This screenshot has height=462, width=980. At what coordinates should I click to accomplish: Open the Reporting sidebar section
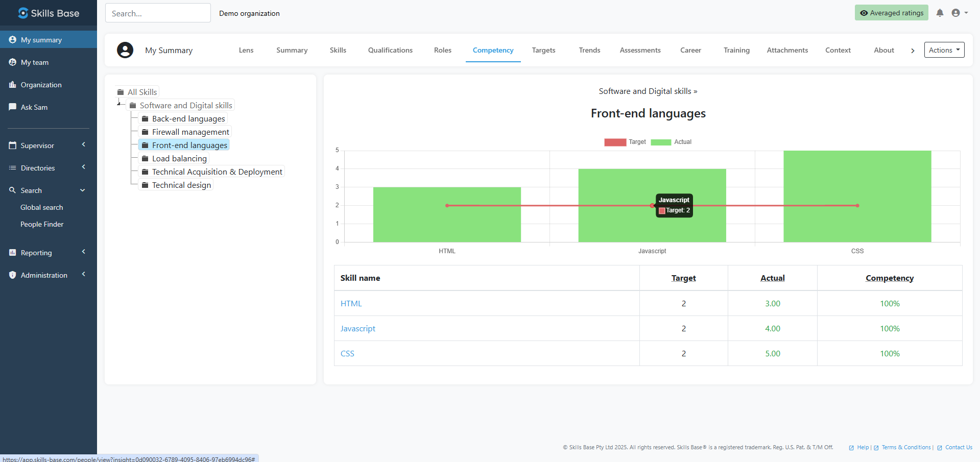(x=36, y=252)
